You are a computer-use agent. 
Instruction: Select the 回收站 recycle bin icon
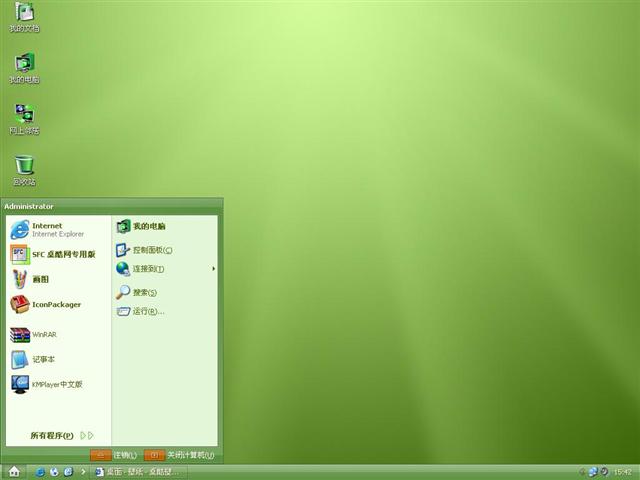(x=24, y=171)
